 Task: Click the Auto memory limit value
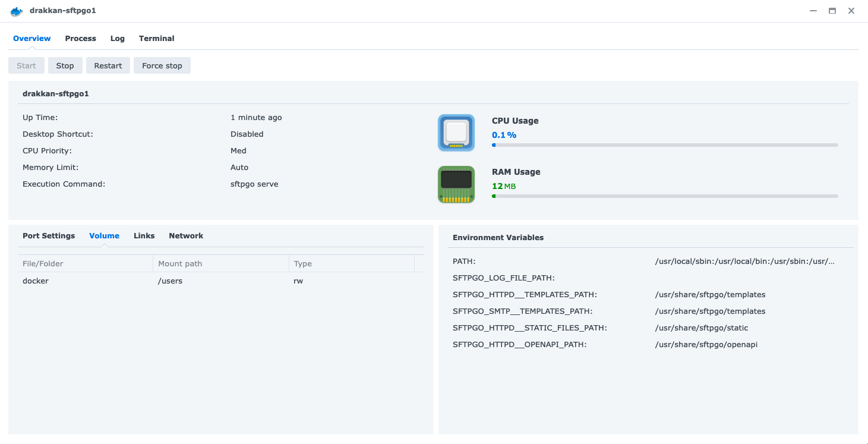tap(239, 167)
